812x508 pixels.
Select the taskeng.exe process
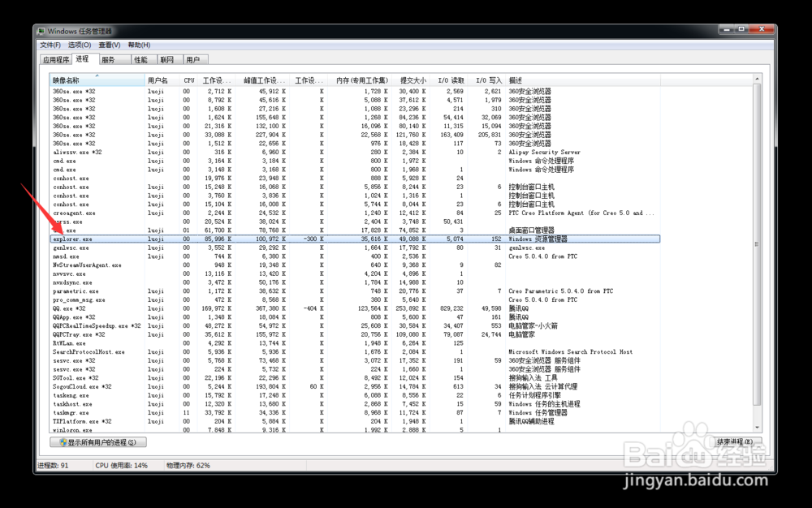[x=71, y=396]
